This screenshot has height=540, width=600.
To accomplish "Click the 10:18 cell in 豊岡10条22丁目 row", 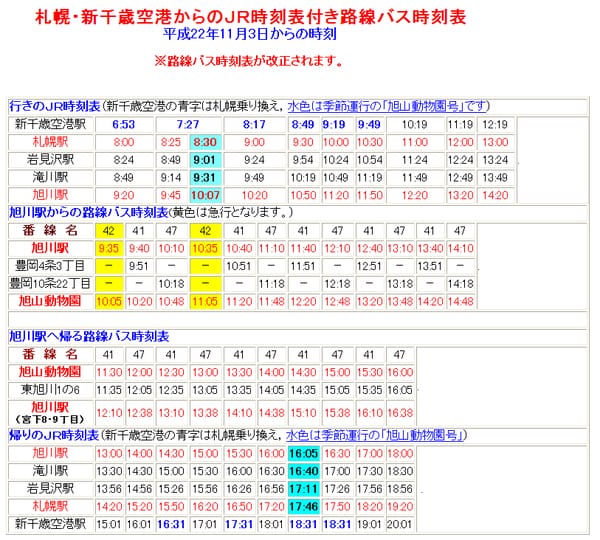I will [x=171, y=284].
